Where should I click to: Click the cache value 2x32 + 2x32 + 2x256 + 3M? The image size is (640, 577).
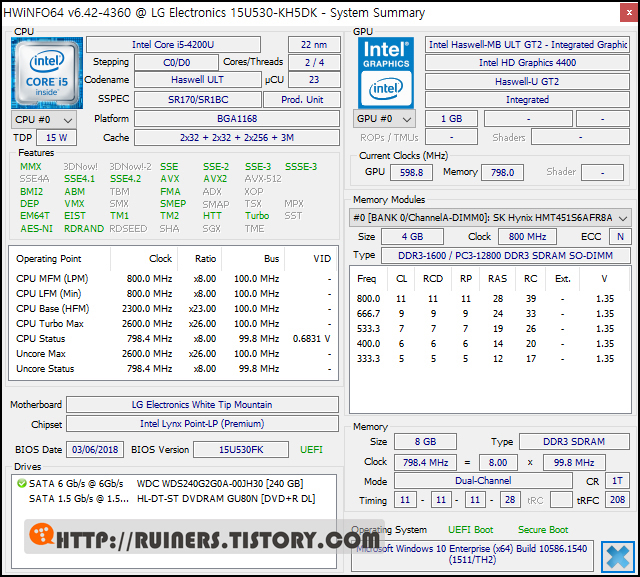pos(237,138)
